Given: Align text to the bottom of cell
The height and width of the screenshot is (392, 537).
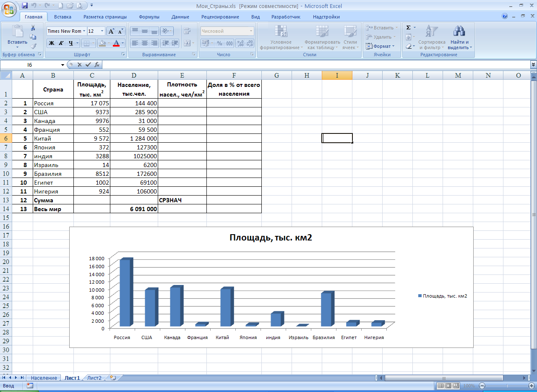Looking at the screenshot, I should point(154,31).
